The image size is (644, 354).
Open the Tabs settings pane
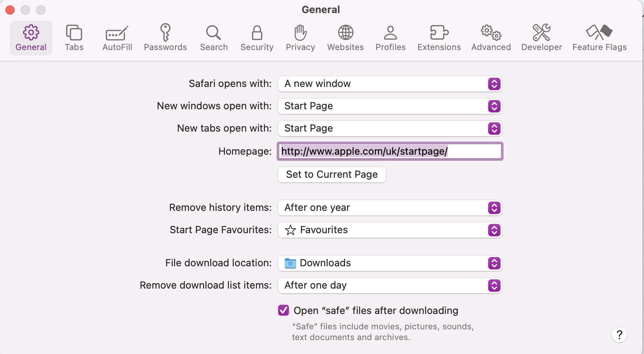[74, 38]
